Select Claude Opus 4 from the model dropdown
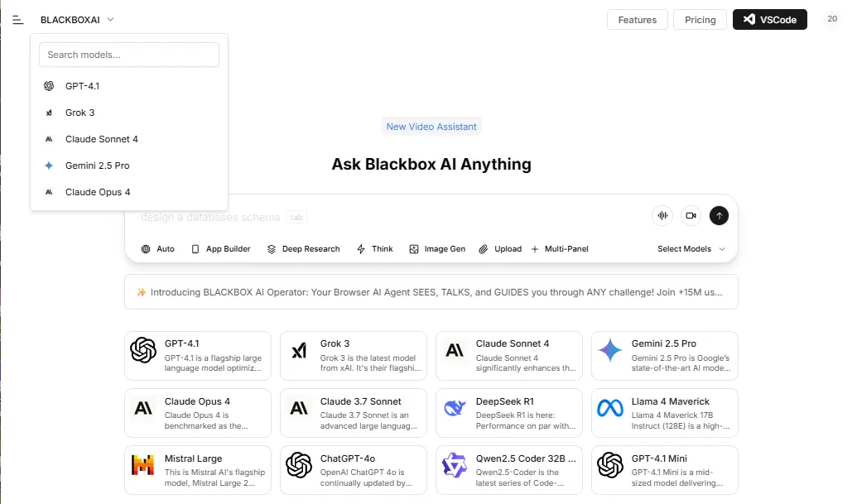857x504 pixels. click(129, 192)
